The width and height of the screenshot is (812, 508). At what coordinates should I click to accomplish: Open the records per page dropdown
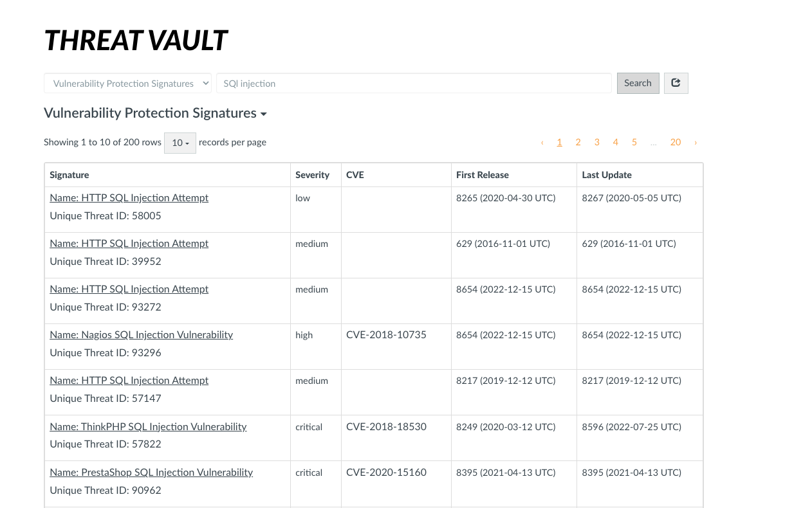(x=180, y=143)
